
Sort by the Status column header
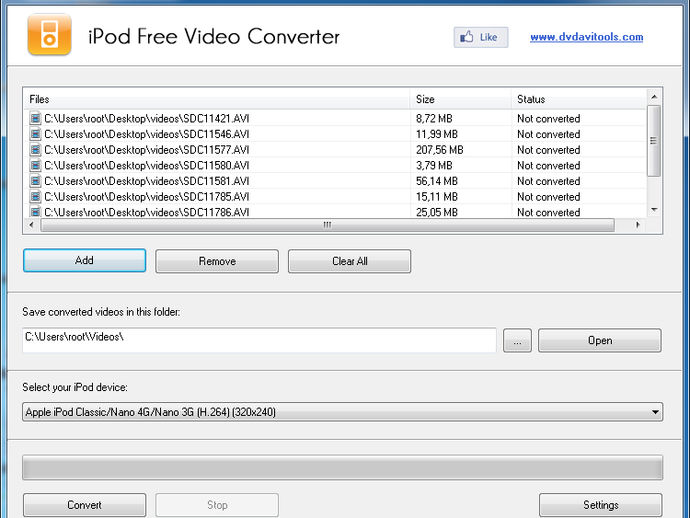(579, 99)
